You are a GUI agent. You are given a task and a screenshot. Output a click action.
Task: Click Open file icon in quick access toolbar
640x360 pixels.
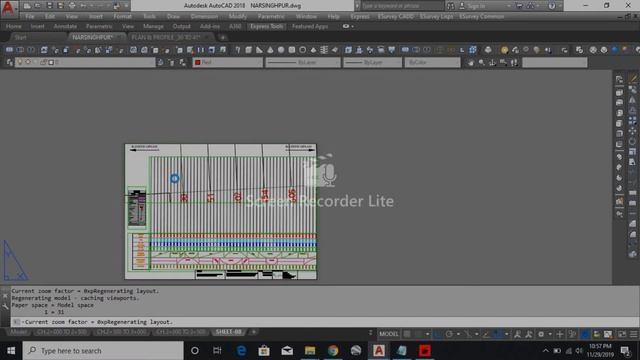(38, 6)
